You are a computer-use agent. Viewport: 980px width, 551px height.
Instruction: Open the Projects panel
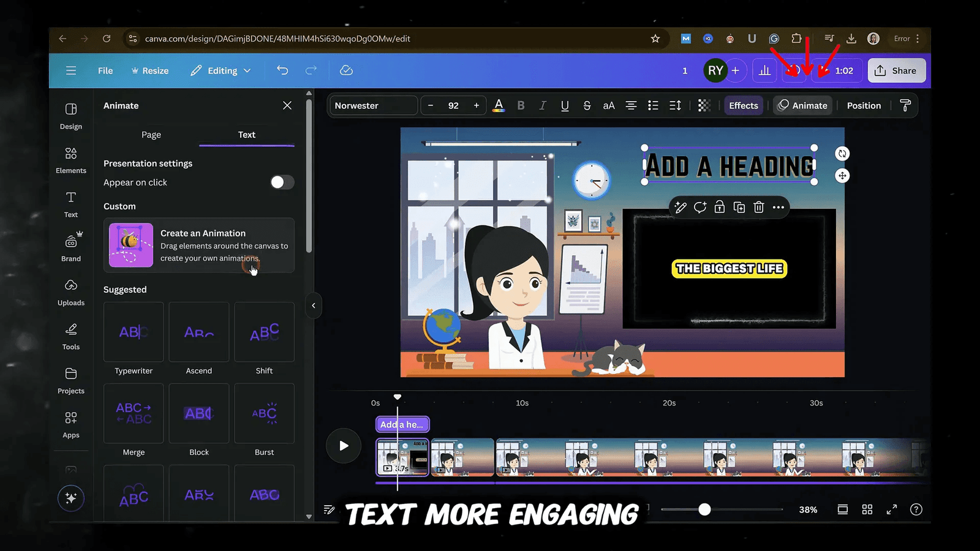click(70, 380)
